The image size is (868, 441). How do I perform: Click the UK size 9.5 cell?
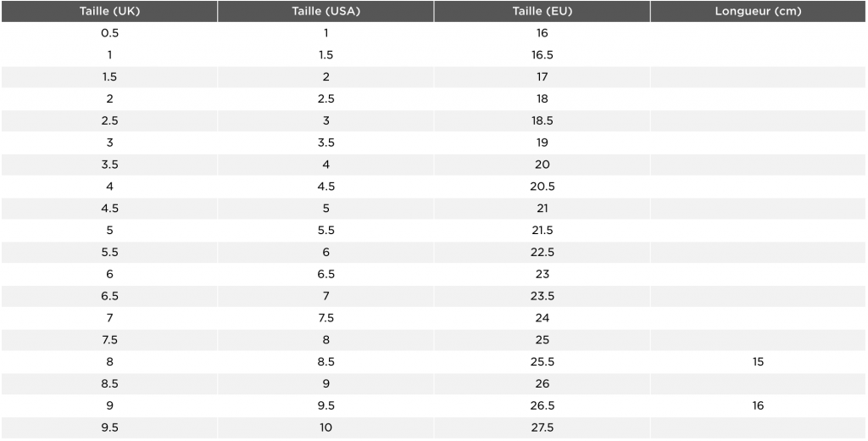pyautogui.click(x=109, y=427)
